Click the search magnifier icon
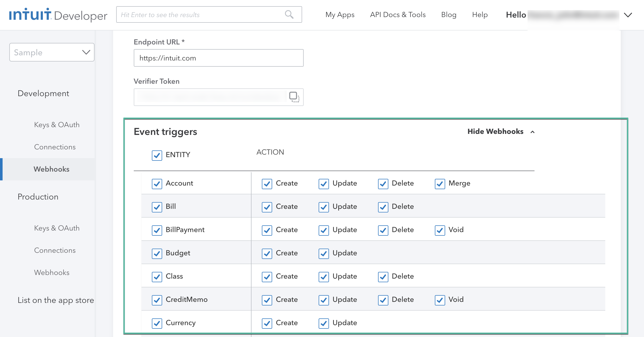Screen dimensions: 644x337 click(289, 15)
